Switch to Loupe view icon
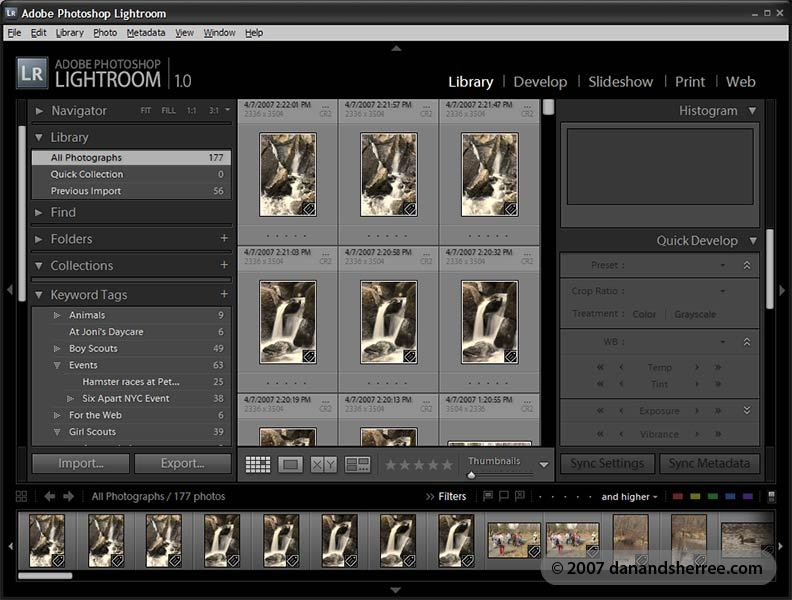The image size is (792, 600). click(290, 464)
